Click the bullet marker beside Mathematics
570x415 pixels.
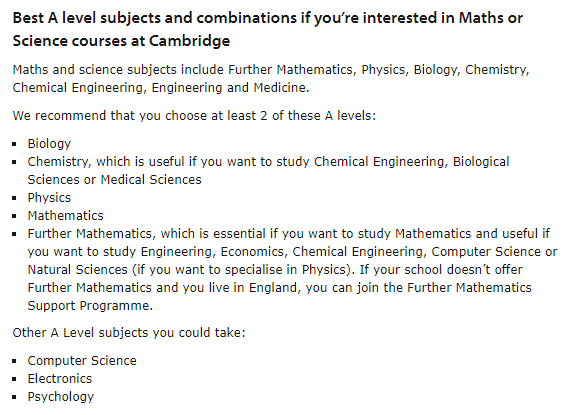pyautogui.click(x=15, y=216)
